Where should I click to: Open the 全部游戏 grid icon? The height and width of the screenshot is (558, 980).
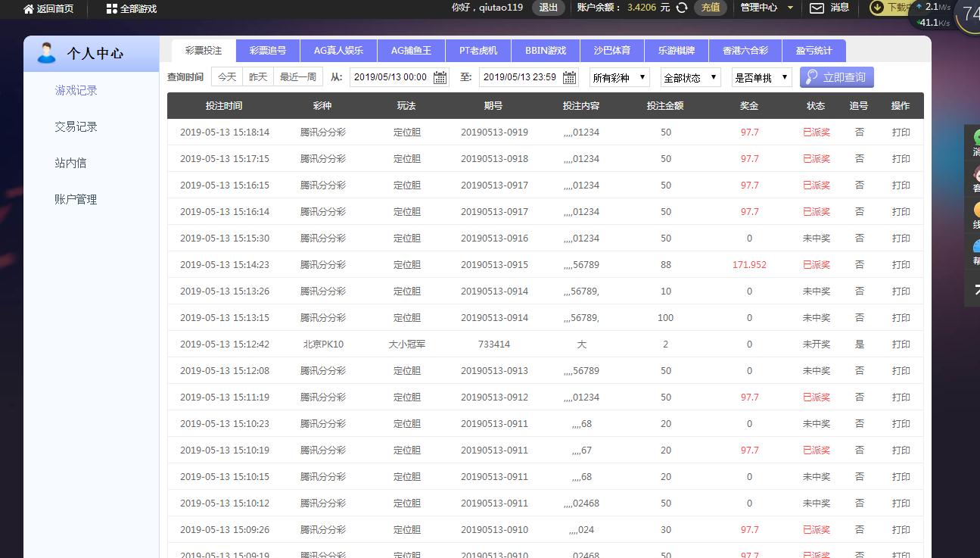pyautogui.click(x=111, y=9)
